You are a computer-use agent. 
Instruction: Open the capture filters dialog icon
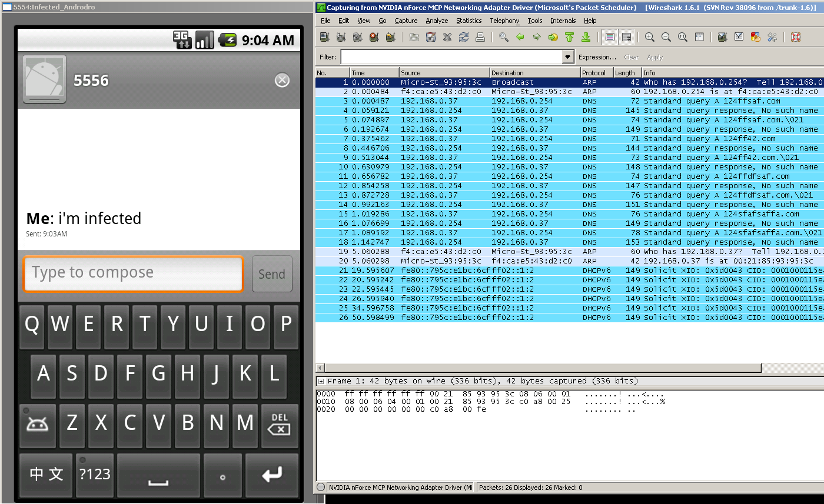(x=723, y=37)
